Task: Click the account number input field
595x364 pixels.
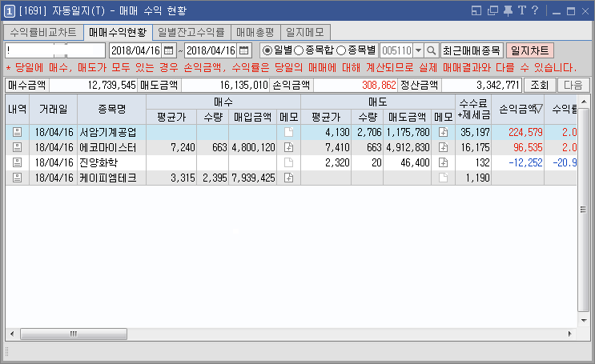Action: 55,50
